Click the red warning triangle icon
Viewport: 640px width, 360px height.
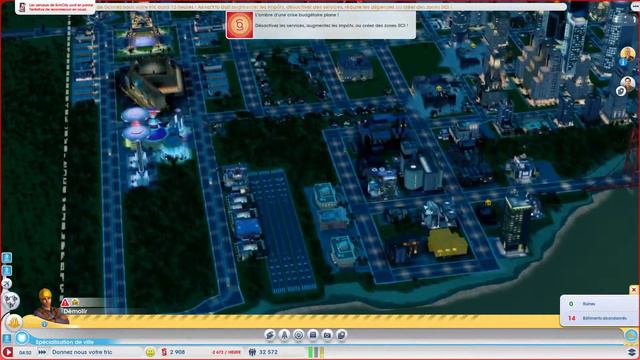[65, 302]
